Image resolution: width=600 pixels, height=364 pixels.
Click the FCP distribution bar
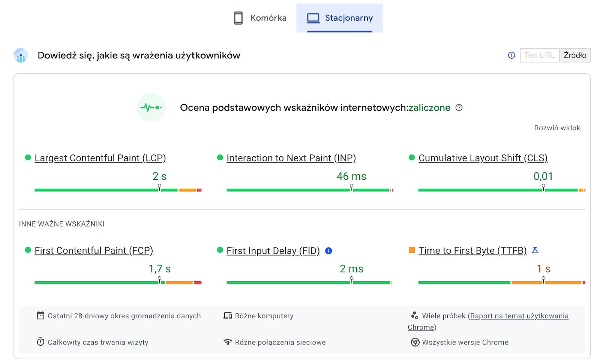(118, 283)
